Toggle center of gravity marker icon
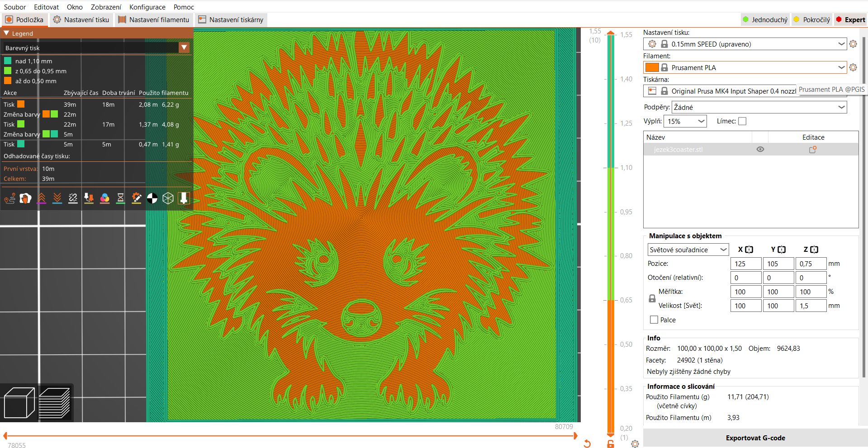This screenshot has width=868, height=448. [x=152, y=198]
